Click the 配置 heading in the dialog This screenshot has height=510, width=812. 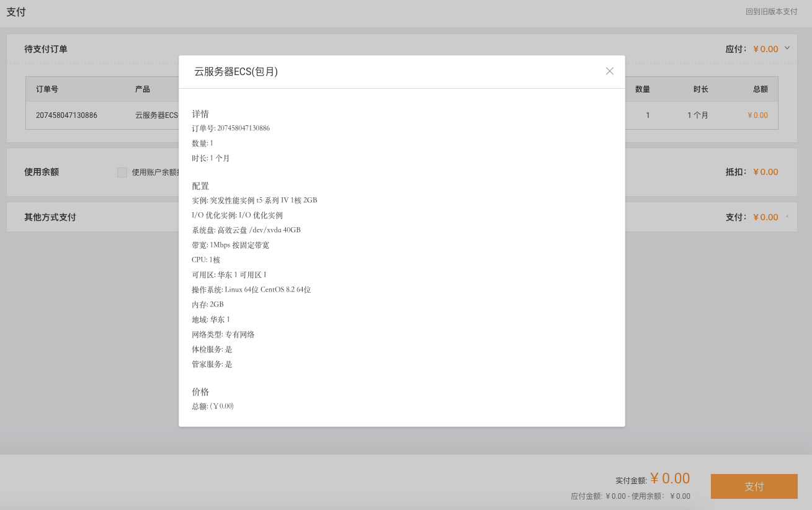click(x=200, y=186)
